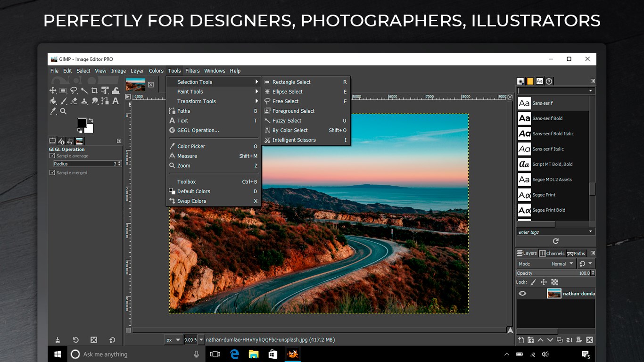Reset to default colors mini icon
The height and width of the screenshot is (362, 644).
(x=80, y=131)
